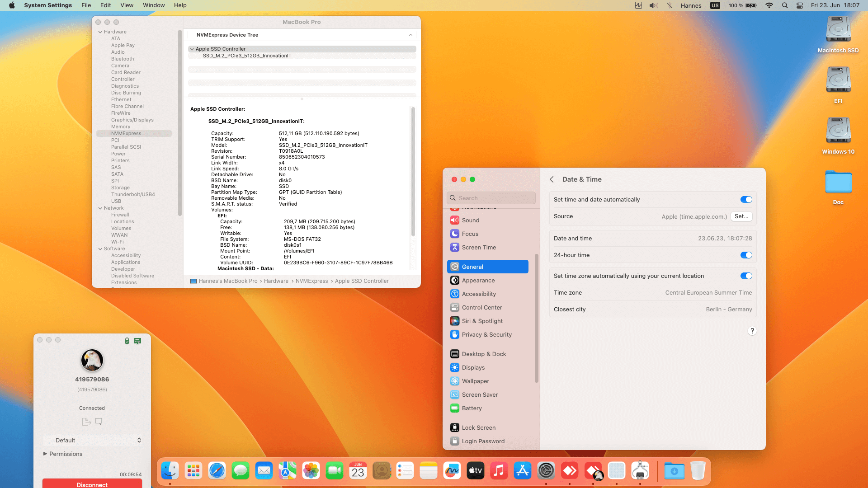The width and height of the screenshot is (868, 488).
Task: Toggle automatic time zone using location
Action: click(x=746, y=276)
